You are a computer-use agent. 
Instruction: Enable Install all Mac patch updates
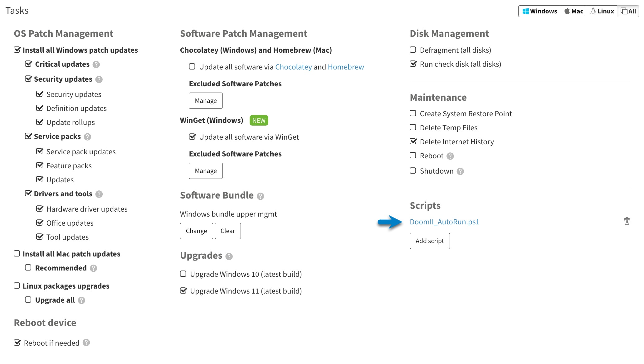point(17,254)
